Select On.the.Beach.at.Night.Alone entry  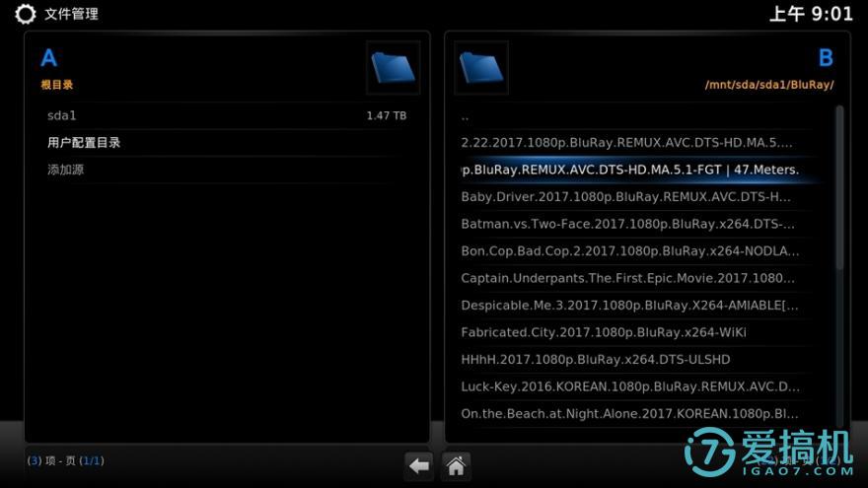[631, 414]
